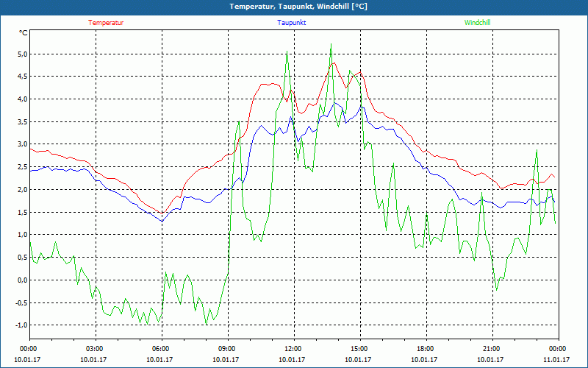Click the blue Taupunkt legend label
The image size is (588, 368).
291,23
